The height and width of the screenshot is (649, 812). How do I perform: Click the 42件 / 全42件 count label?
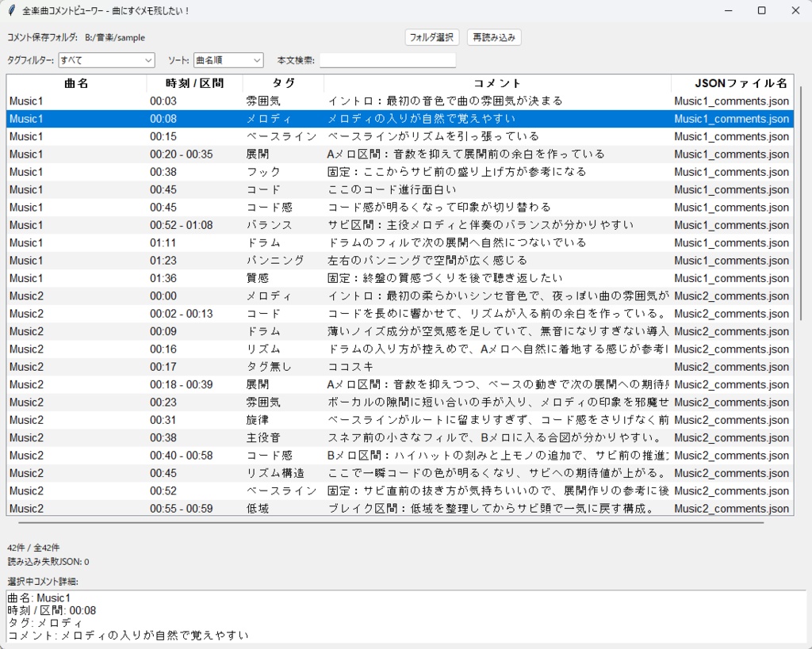pyautogui.click(x=33, y=548)
